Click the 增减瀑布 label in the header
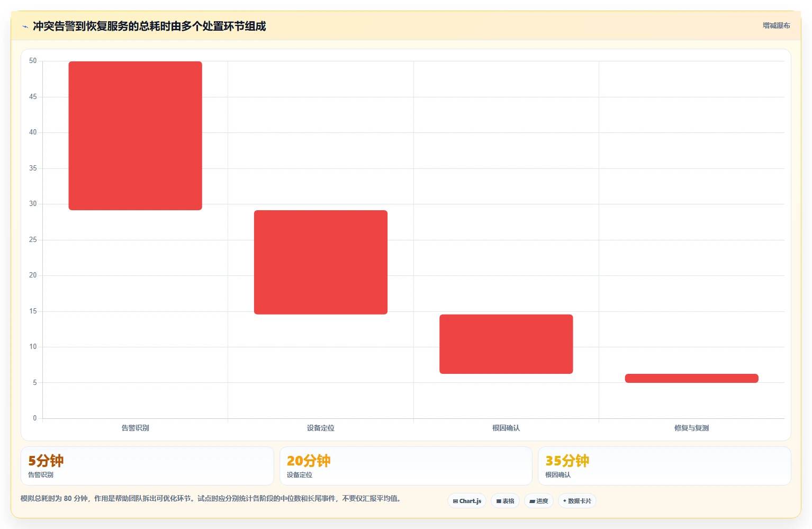The width and height of the screenshot is (812, 529). click(776, 25)
